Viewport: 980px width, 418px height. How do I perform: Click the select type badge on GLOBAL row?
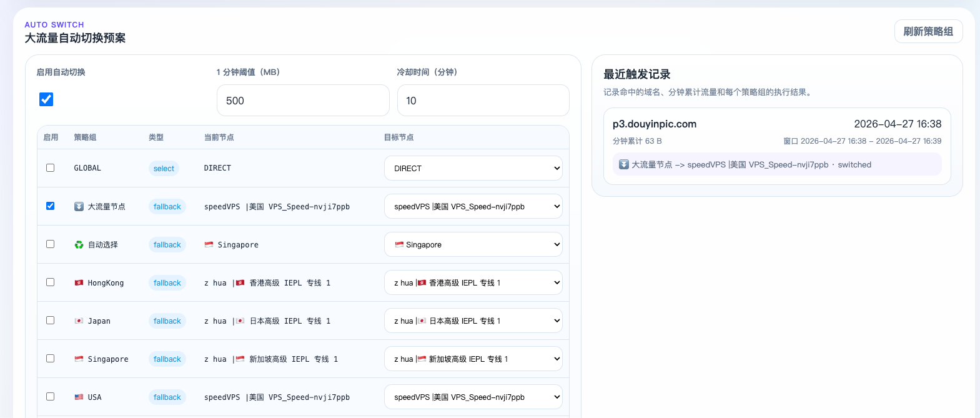164,168
